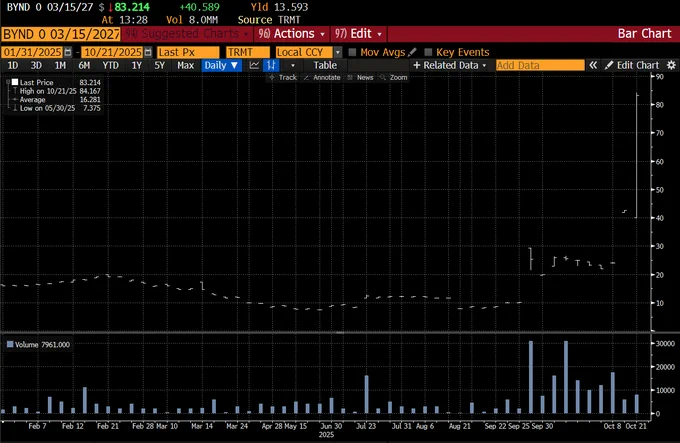Click the Source TRMT header text

(269, 20)
